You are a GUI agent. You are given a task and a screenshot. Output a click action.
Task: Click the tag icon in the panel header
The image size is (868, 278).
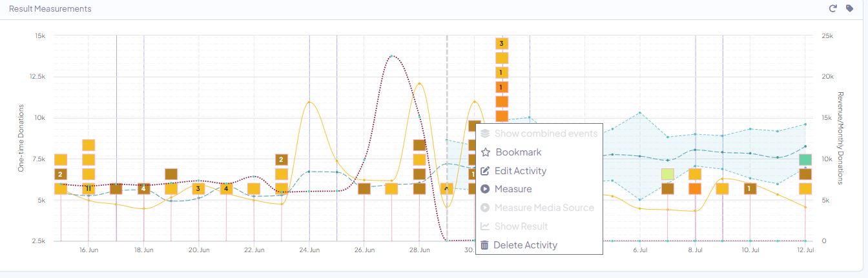(849, 8)
